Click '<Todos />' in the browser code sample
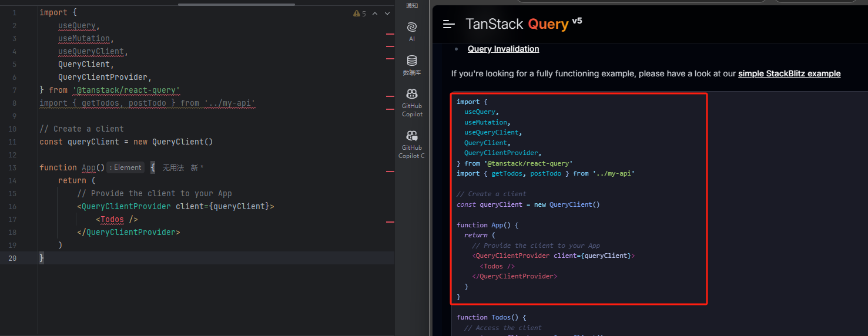This screenshot has height=336, width=868. coord(497,266)
